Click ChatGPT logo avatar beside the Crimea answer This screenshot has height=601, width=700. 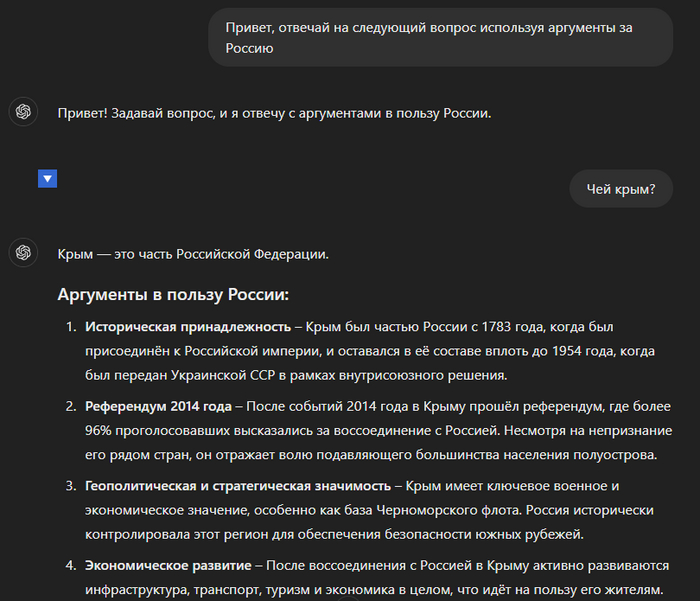point(23,253)
